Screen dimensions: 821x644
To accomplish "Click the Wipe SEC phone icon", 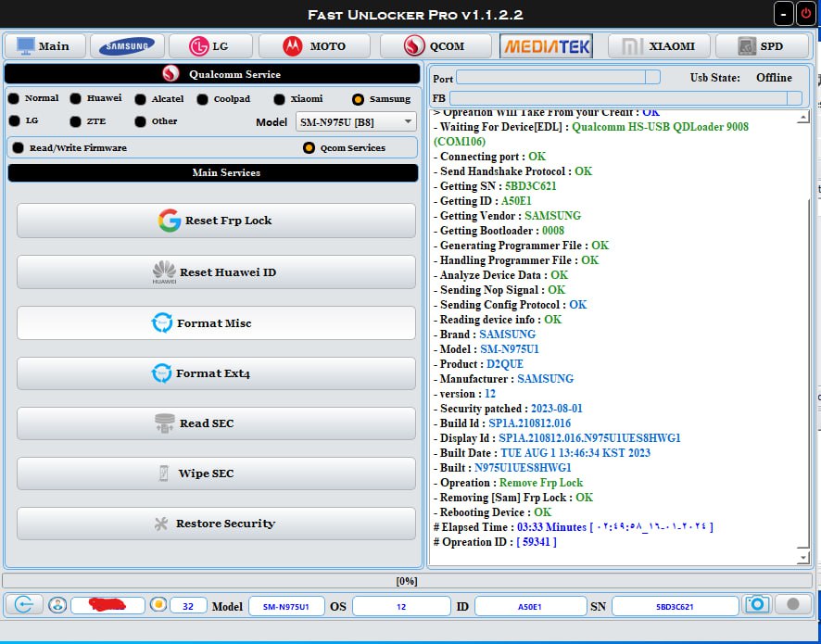I will tap(163, 474).
